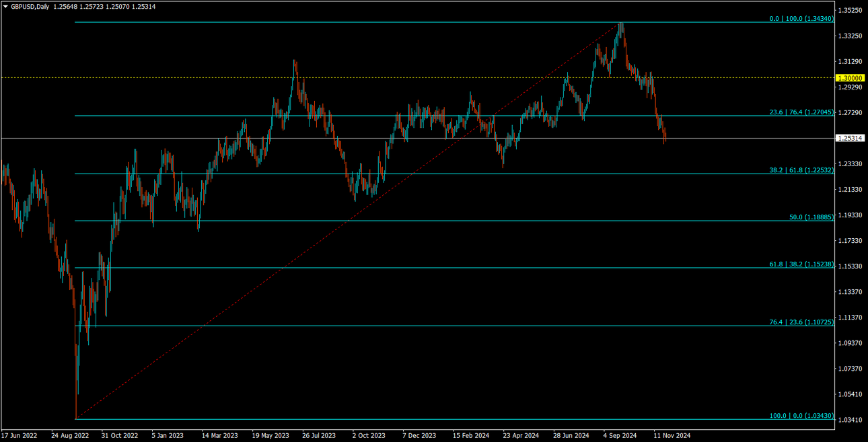Click the 1.13370 price axis value

(851, 291)
